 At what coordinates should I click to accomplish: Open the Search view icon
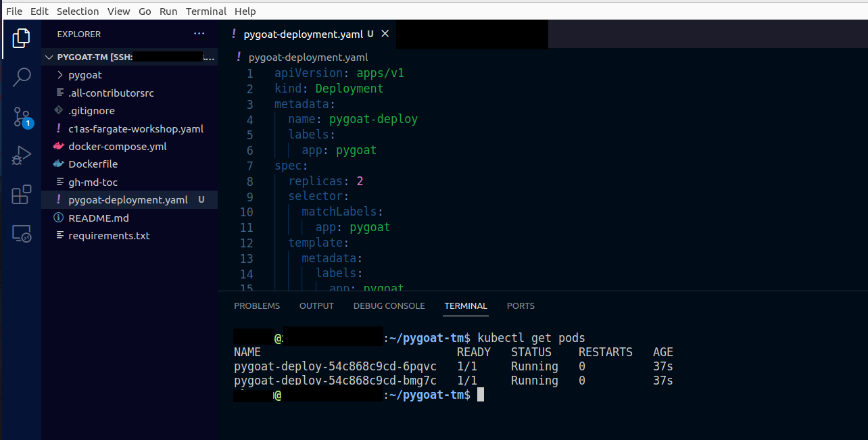(x=22, y=77)
